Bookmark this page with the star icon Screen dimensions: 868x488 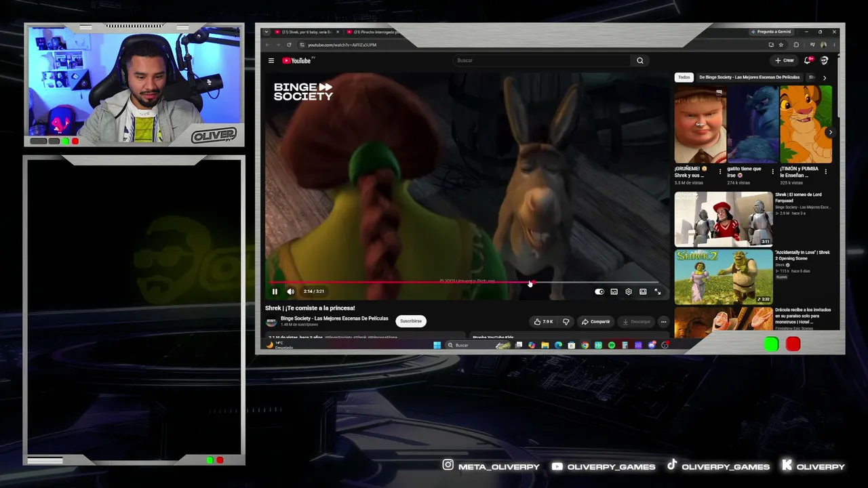click(x=781, y=45)
